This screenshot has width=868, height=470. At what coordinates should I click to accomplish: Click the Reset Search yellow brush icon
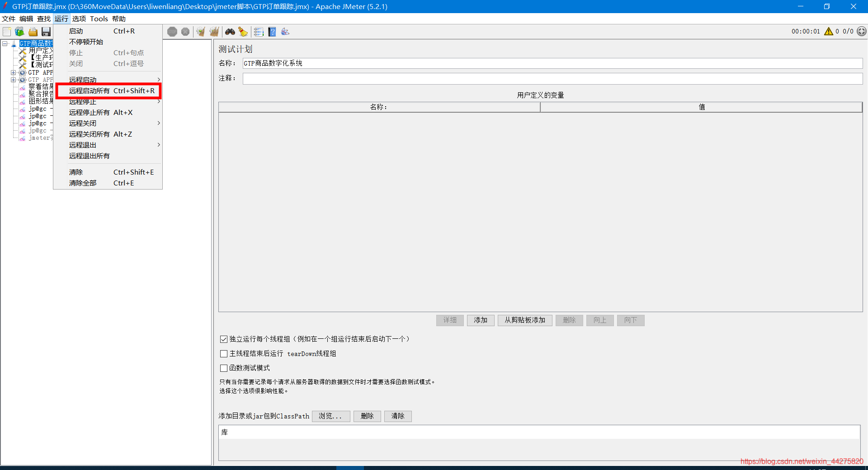click(243, 32)
